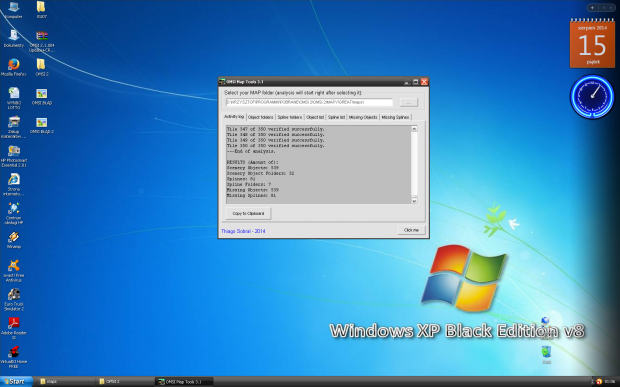Open the Missing Splines tab
The width and height of the screenshot is (620, 387).
(395, 117)
